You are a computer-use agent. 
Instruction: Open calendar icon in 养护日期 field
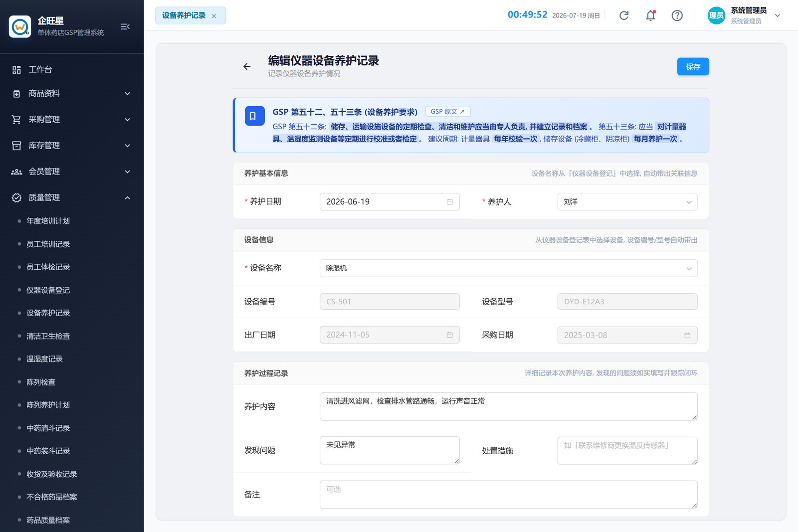pyautogui.click(x=449, y=202)
